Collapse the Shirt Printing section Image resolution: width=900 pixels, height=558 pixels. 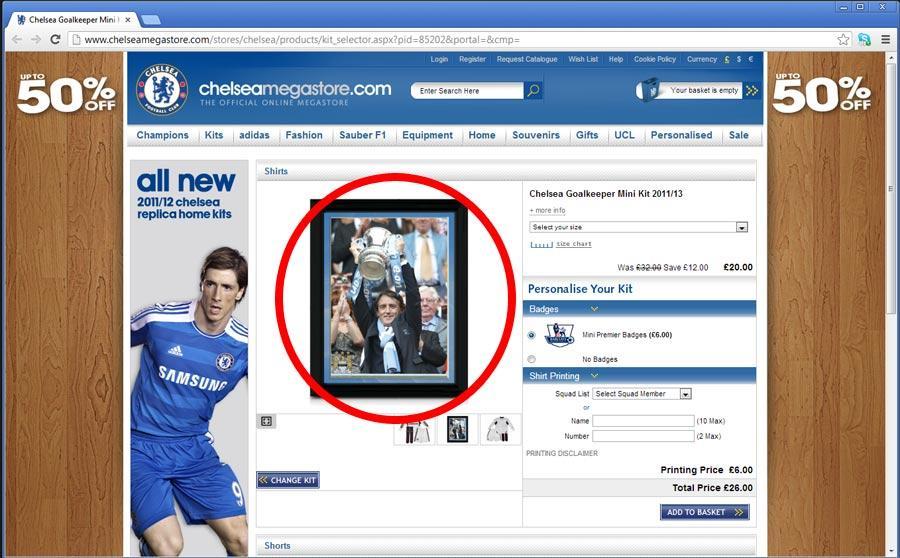[x=595, y=375]
